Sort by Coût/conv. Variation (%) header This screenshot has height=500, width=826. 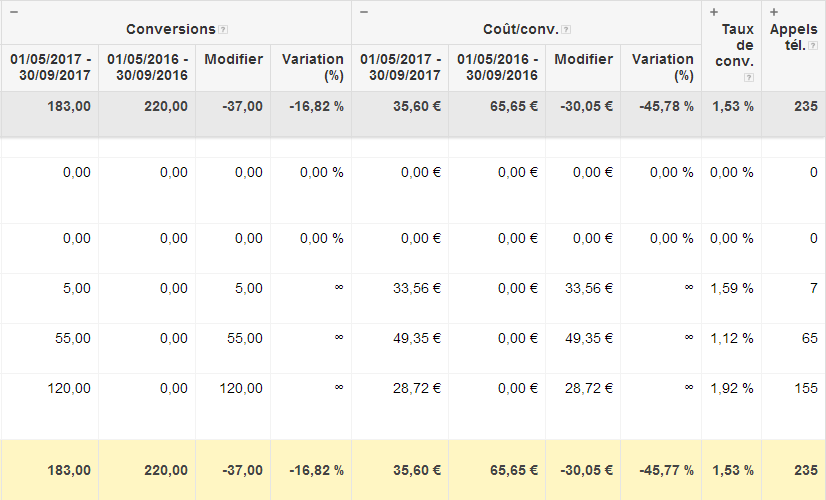(x=661, y=67)
